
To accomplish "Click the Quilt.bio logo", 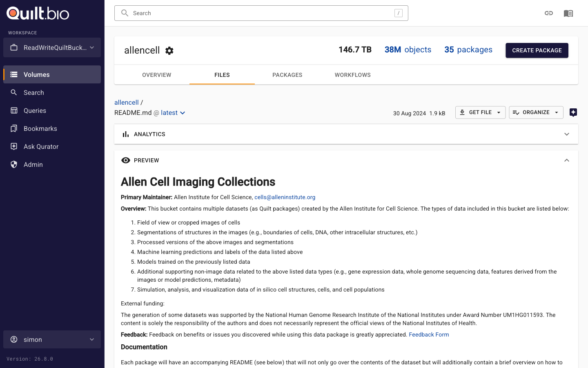I will [x=38, y=13].
